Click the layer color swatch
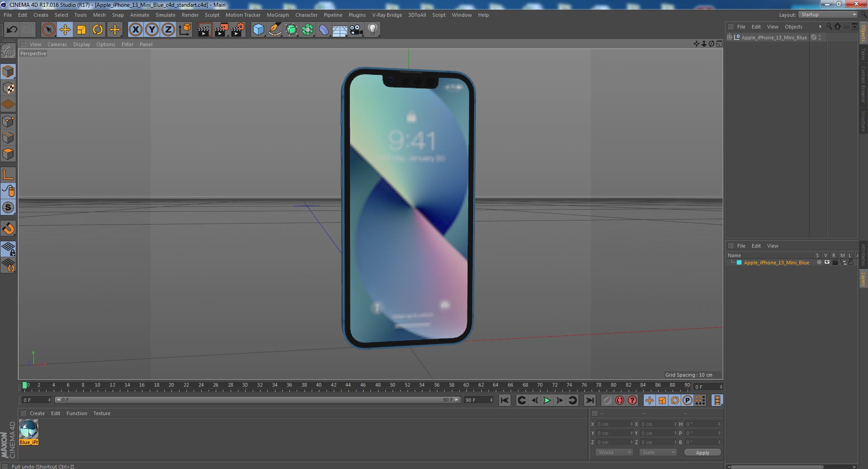868x469 pixels. click(x=739, y=263)
